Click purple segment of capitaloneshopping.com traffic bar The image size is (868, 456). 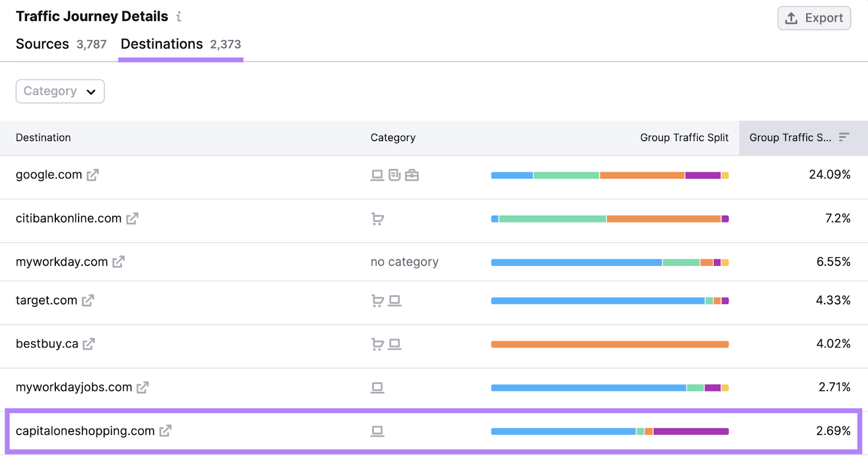691,432
